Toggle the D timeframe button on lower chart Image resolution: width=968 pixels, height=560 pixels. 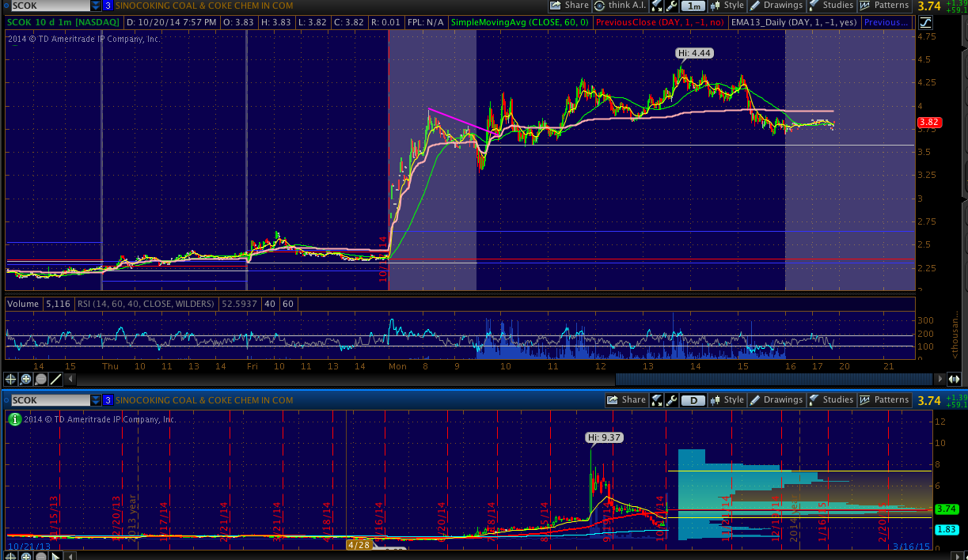(x=694, y=400)
